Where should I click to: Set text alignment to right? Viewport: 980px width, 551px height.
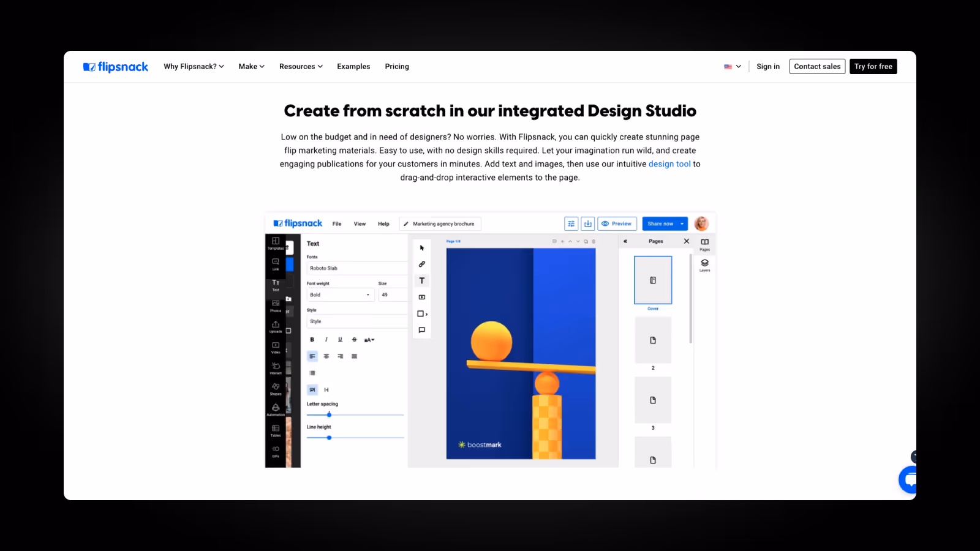[x=341, y=356]
